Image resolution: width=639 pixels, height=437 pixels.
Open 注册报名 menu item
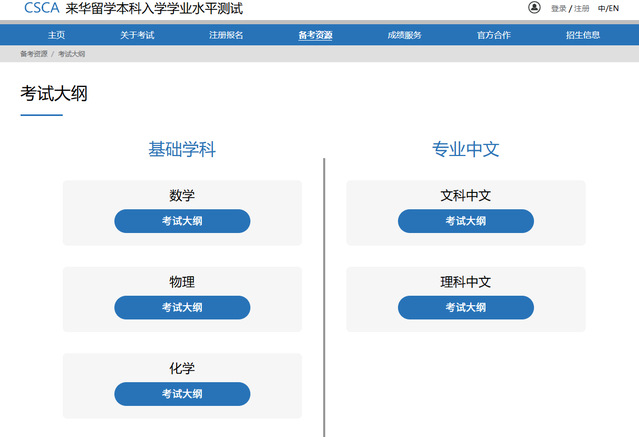[x=226, y=35]
